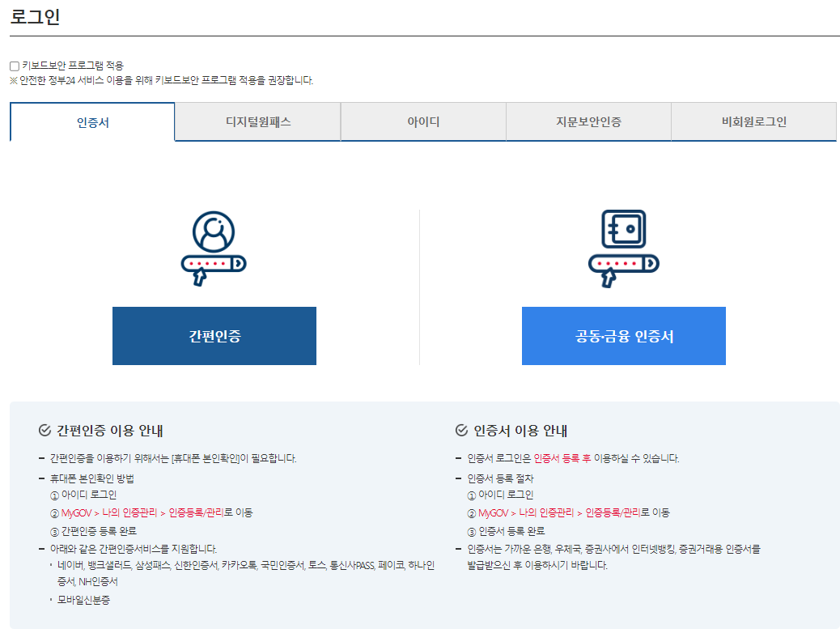840x629 pixels.
Task: Enable the 키보드보안 프로그램 적용 checkbox
Action: click(13, 65)
